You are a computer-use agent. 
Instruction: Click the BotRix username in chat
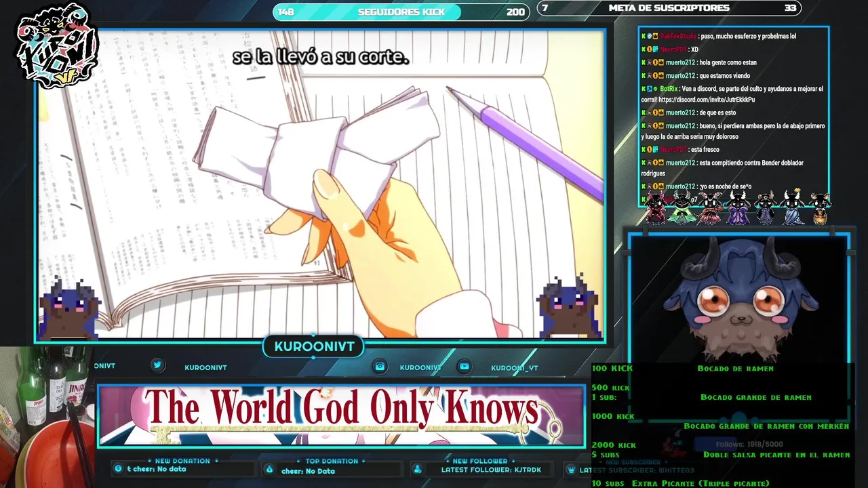pyautogui.click(x=669, y=89)
